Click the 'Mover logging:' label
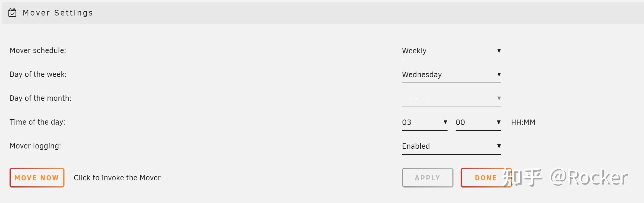644x203 pixels. click(x=35, y=146)
